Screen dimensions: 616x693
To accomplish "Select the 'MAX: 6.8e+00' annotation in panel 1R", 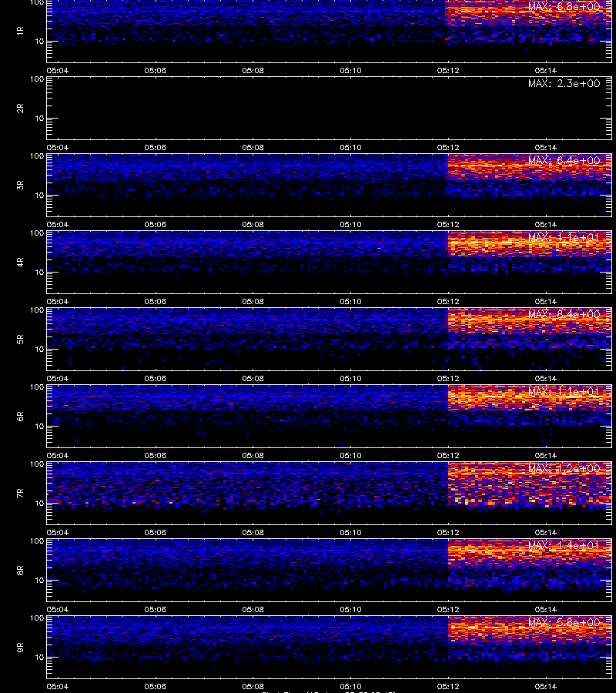I will [564, 7].
